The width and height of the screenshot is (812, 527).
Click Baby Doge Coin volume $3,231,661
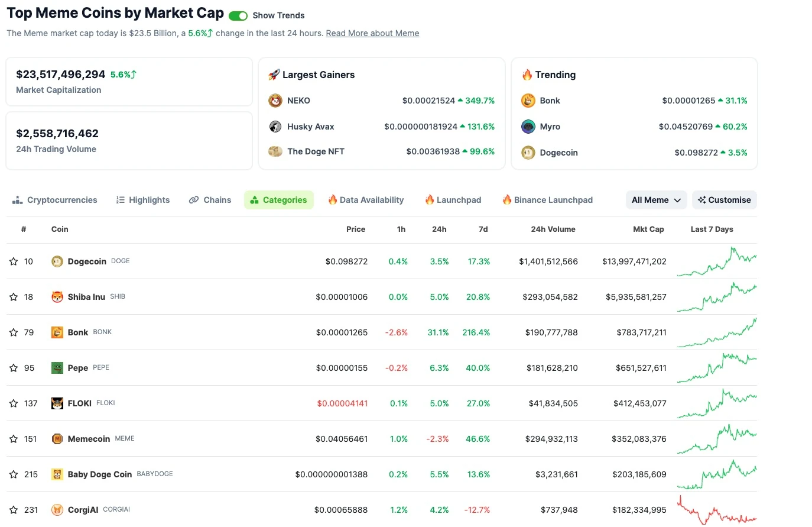(557, 474)
